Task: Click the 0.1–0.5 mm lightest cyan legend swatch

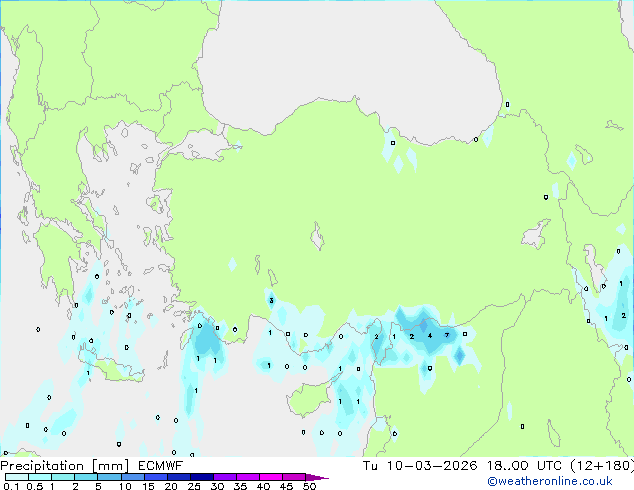Action: pos(17,477)
